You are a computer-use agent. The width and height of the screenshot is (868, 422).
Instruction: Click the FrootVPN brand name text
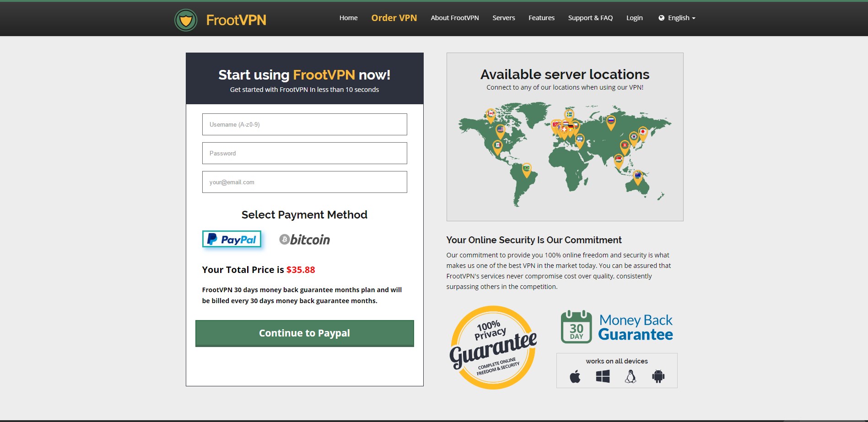pyautogui.click(x=236, y=20)
